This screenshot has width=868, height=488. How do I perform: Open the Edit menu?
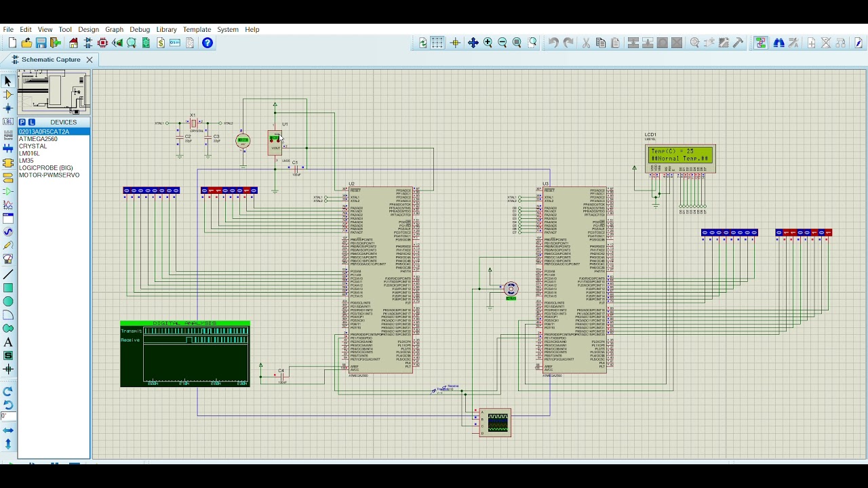(26, 29)
